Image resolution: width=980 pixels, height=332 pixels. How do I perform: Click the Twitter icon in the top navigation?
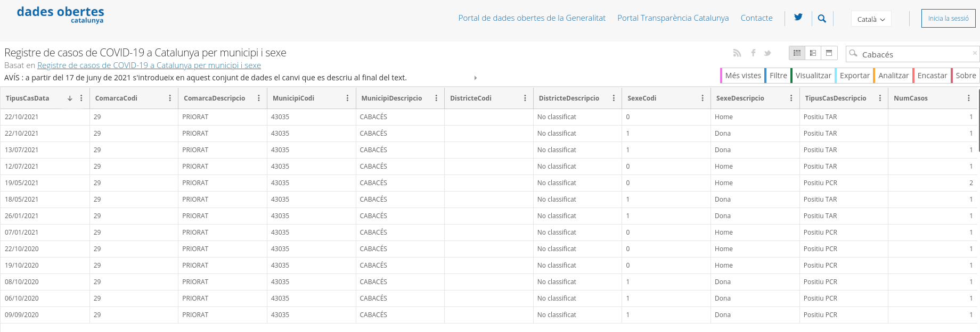click(x=798, y=18)
